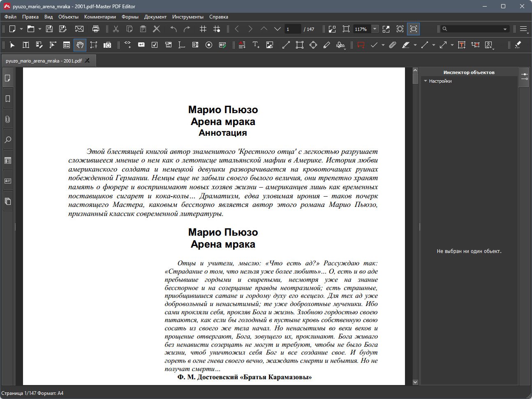Screen dimensions: 532x399
Task: Open the zoom level 117% dropdown
Action: [375, 29]
